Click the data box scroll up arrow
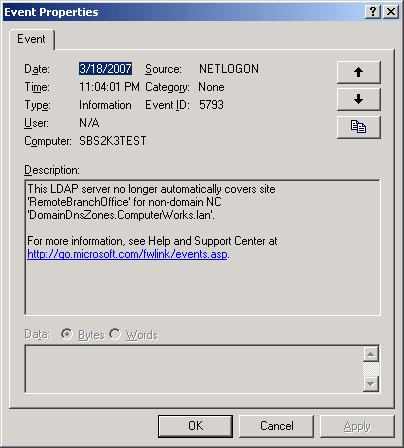Viewport: 404px width, 448px height. pyautogui.click(x=371, y=354)
